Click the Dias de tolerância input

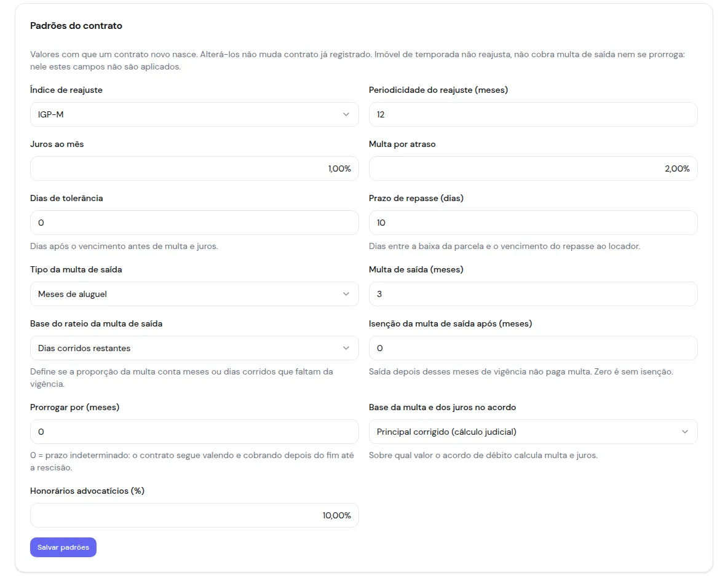coord(194,223)
